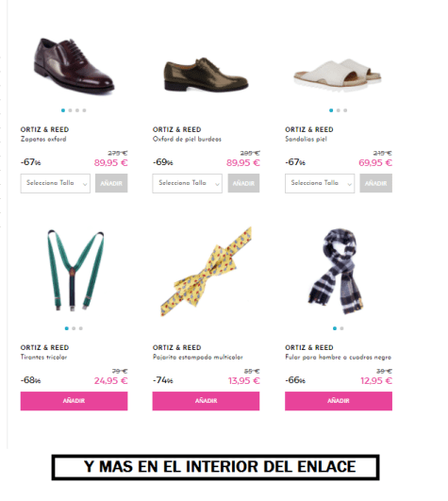Open Selecciona Talla dropdown for Sandalias piel

(x=320, y=183)
